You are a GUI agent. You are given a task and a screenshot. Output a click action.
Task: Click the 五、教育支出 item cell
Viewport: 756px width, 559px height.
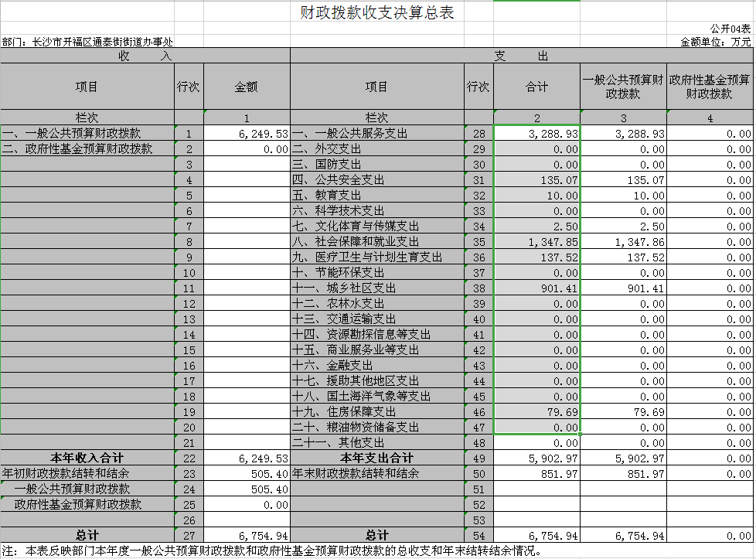376,196
